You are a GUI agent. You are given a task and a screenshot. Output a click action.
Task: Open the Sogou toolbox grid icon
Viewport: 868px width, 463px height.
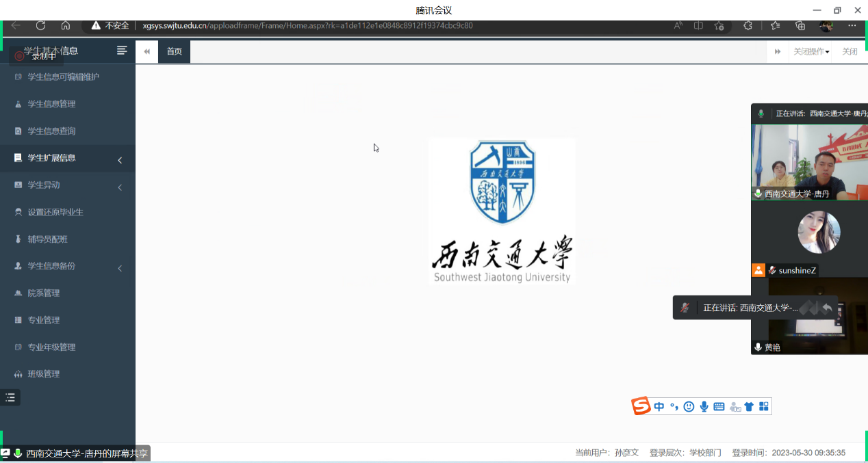(x=764, y=407)
